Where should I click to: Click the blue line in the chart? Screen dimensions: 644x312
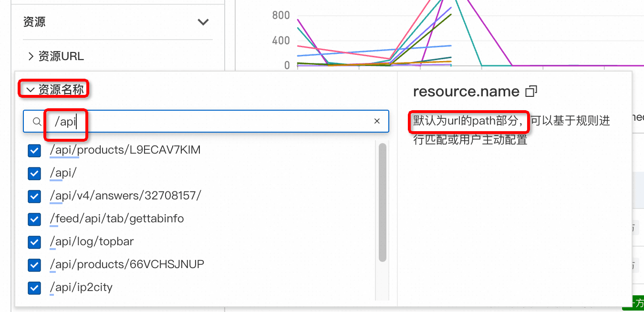coord(372,51)
